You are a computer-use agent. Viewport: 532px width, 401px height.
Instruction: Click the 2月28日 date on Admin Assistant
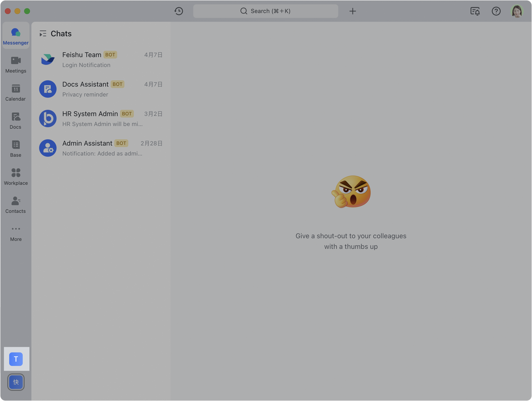coord(151,143)
